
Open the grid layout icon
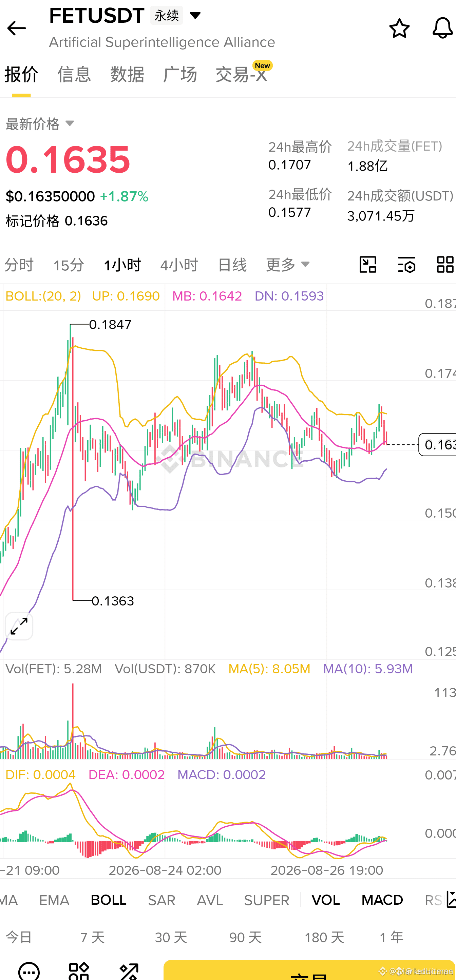point(445,264)
